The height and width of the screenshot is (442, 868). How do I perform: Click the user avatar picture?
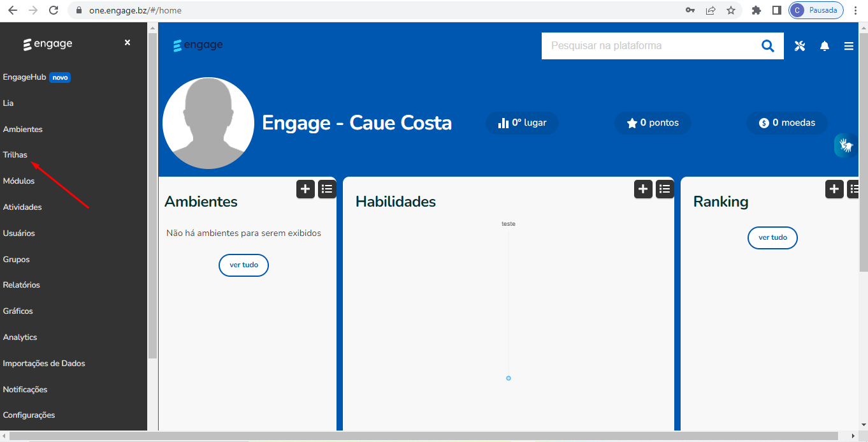208,123
